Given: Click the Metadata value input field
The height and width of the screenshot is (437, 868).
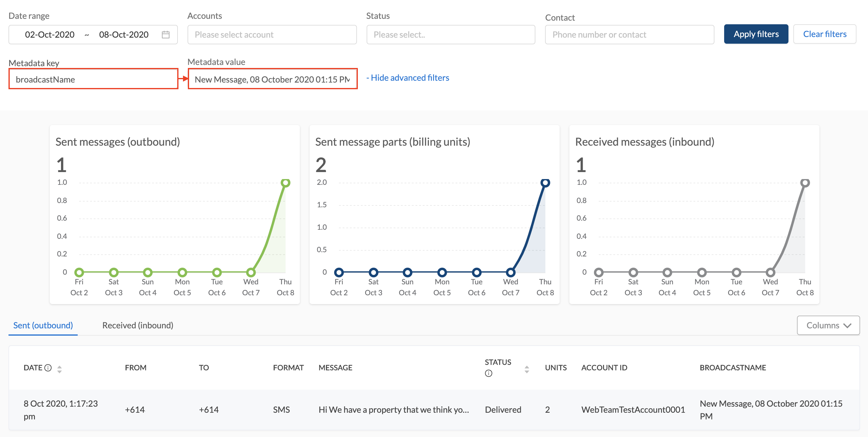Looking at the screenshot, I should pyautogui.click(x=272, y=79).
